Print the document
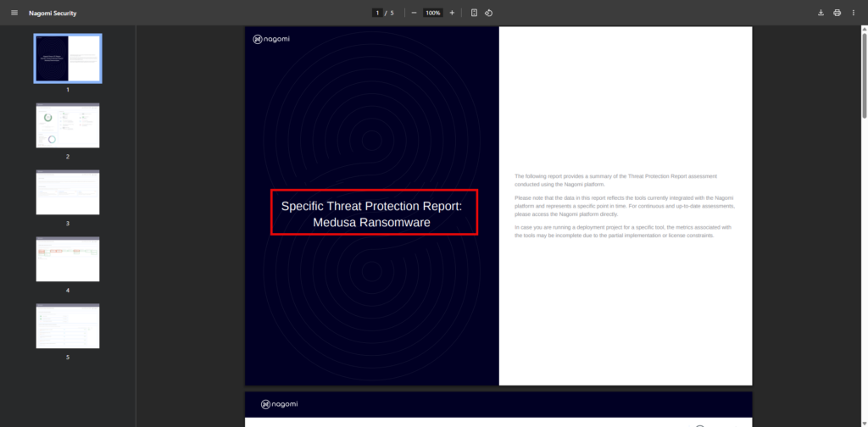868x427 pixels. [x=837, y=13]
